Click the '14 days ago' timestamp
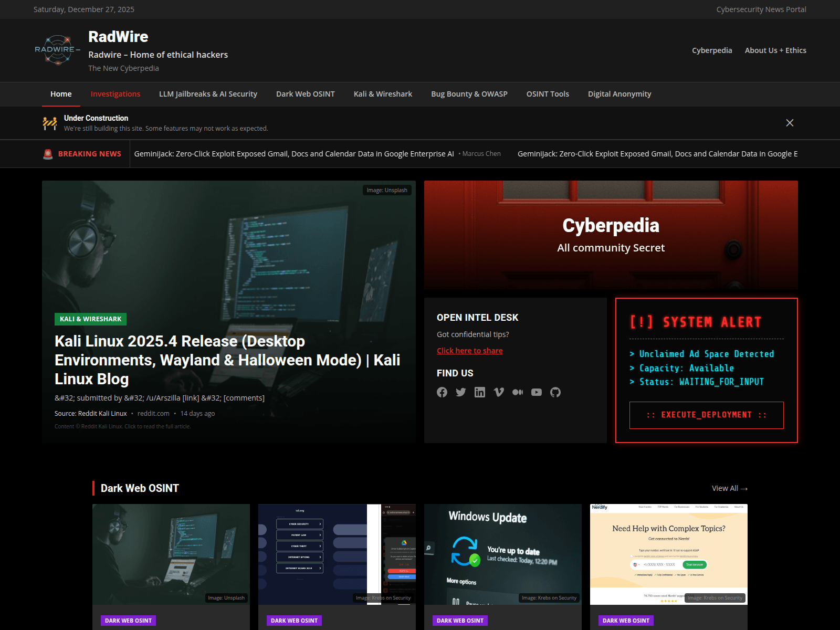Image resolution: width=840 pixels, height=630 pixels. tap(198, 414)
